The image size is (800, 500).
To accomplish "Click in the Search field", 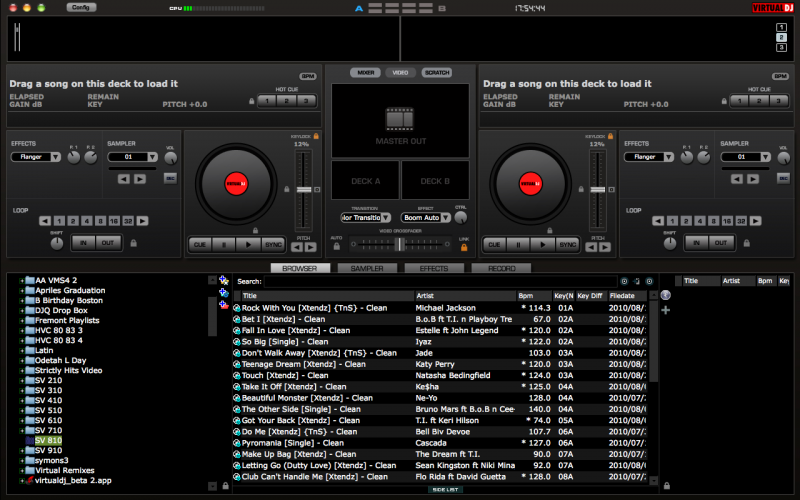I will coord(440,282).
